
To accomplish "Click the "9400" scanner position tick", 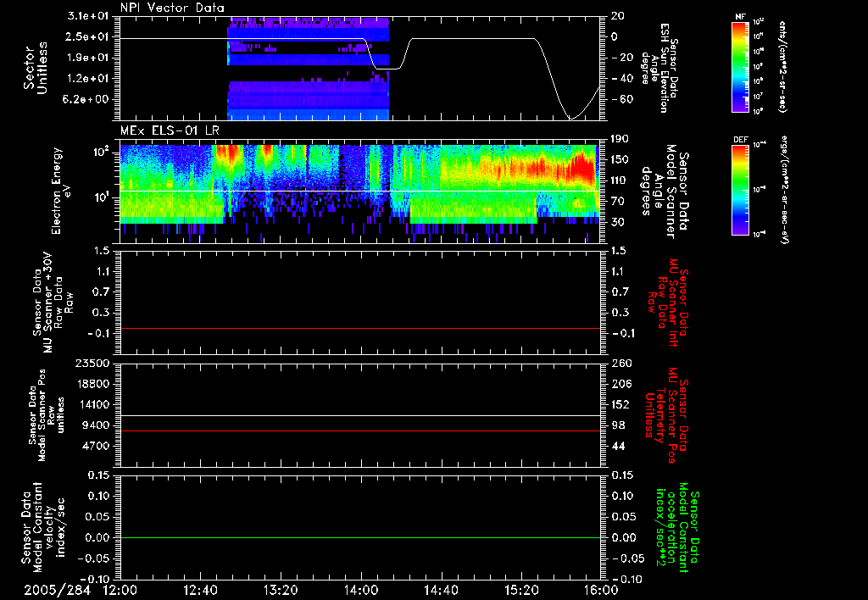I will [95, 425].
